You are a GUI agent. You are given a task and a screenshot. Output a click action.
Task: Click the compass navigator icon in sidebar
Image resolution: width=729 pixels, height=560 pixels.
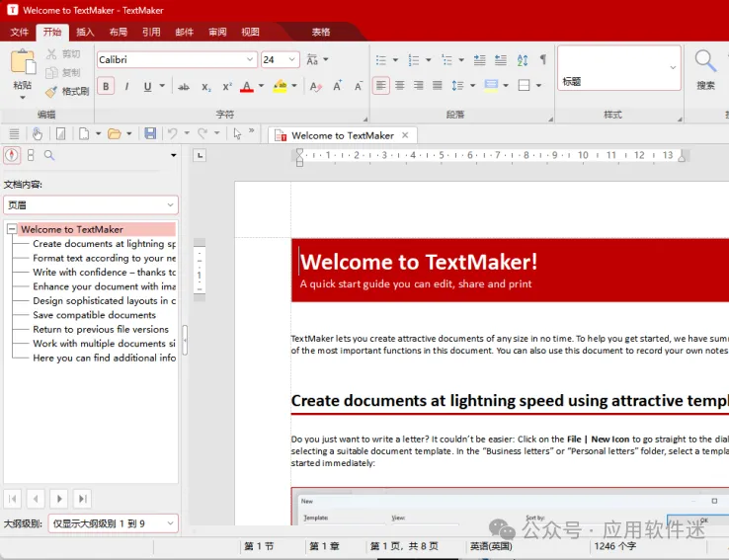[x=12, y=155]
